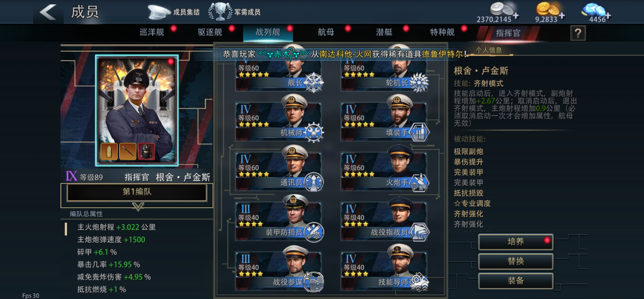
Task: Open 军需成员 trophy icon
Action: 220,12
